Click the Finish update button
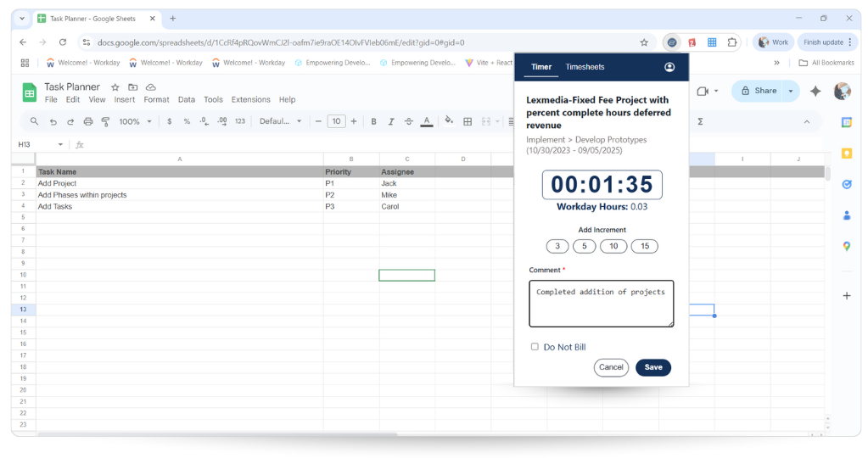Screen dimensions: 868x458 click(829, 42)
